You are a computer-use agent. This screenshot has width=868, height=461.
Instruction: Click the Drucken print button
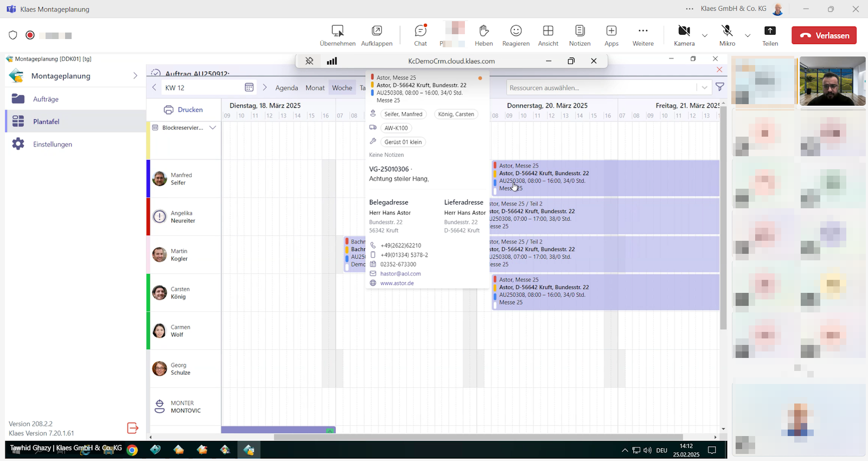pos(183,110)
